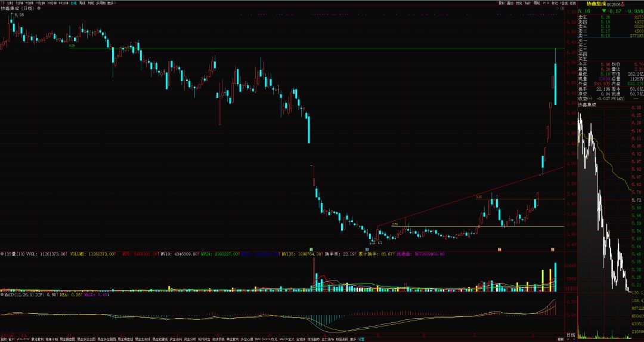Add stock via +自选 button

point(564,3)
